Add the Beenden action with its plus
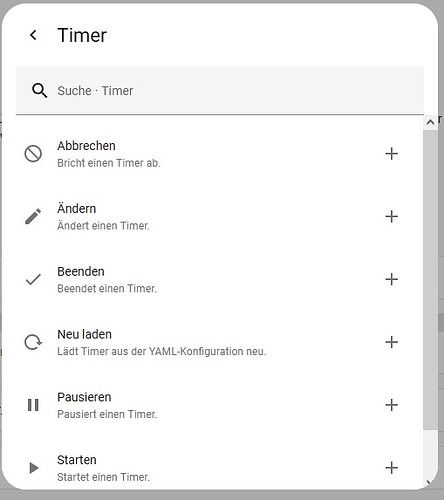 (x=392, y=279)
